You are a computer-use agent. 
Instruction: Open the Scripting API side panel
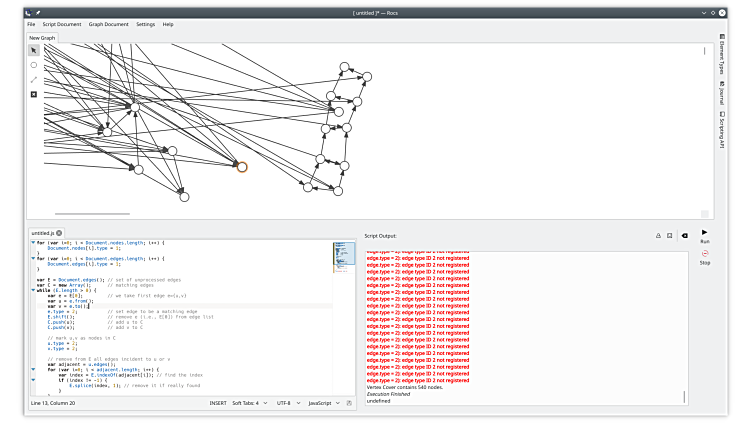coord(721,130)
